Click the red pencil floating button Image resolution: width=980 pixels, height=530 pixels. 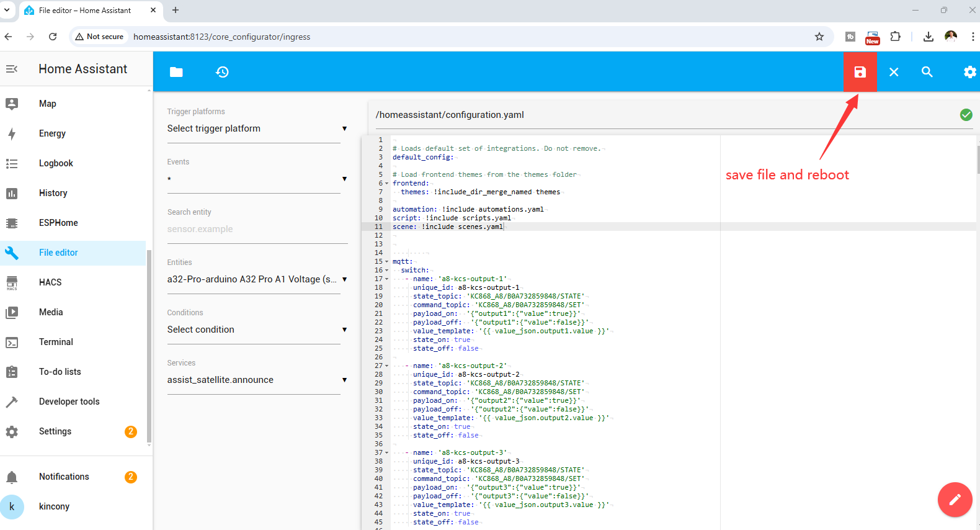tap(955, 500)
